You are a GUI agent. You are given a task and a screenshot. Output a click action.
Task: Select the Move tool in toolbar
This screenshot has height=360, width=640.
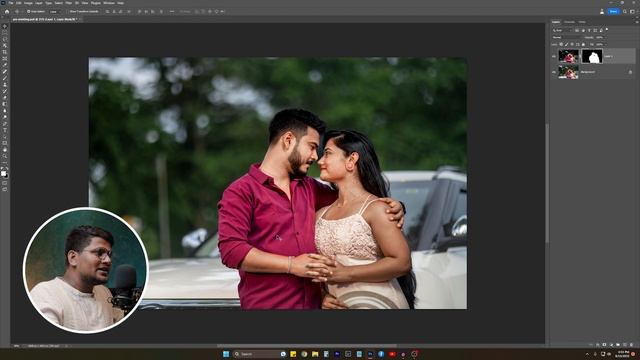pyautogui.click(x=5, y=26)
